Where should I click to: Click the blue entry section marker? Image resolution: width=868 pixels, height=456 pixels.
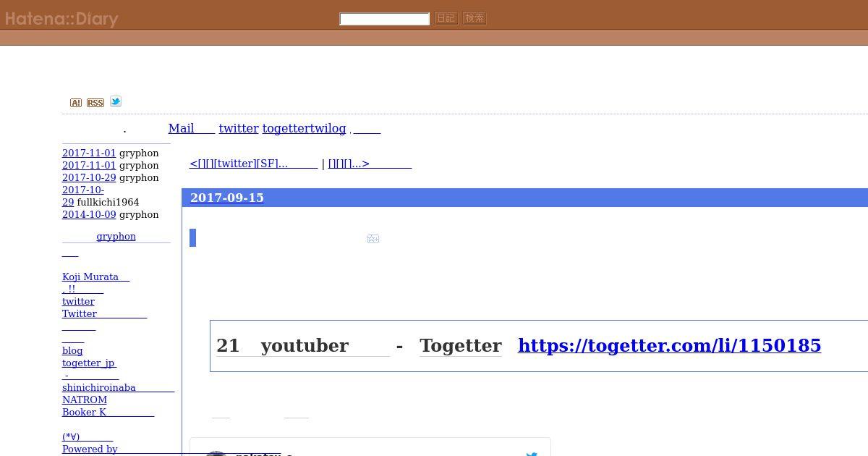pos(192,237)
